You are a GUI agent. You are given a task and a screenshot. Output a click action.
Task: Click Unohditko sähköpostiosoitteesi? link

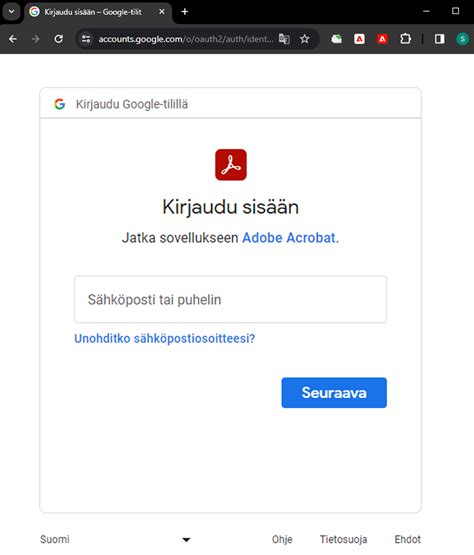pyautogui.click(x=165, y=339)
